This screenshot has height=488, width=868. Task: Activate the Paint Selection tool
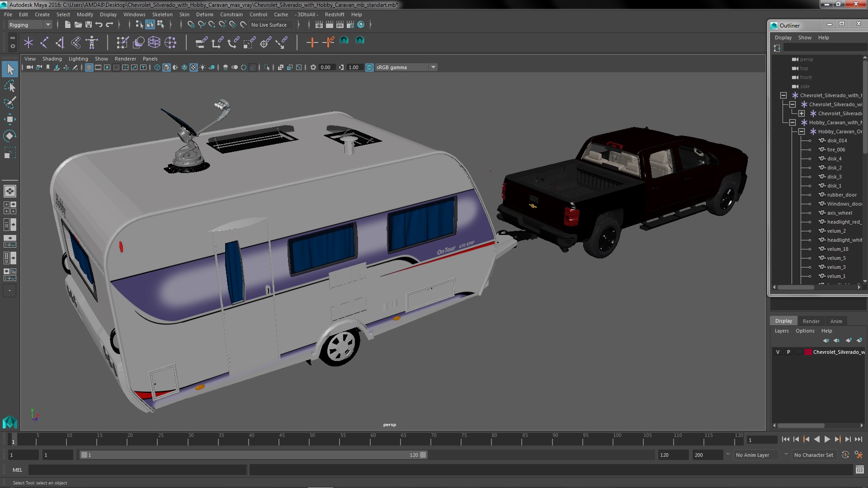point(9,103)
